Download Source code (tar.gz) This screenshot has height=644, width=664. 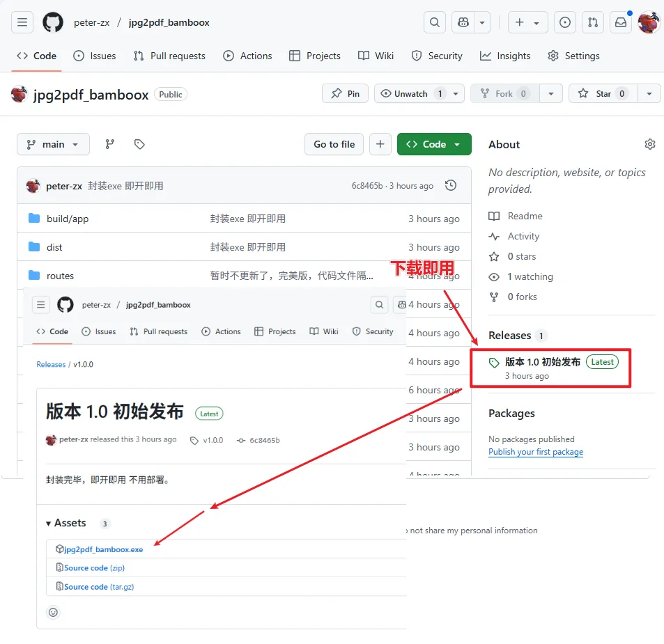[x=99, y=587]
